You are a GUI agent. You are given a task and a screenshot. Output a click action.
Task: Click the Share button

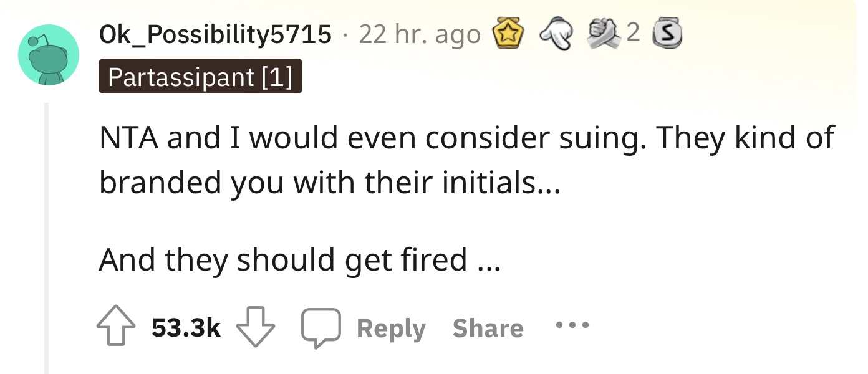(x=488, y=328)
